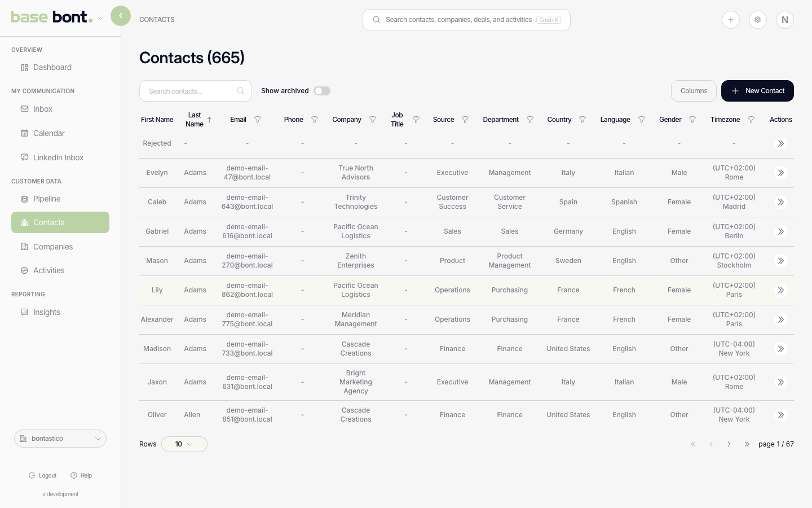Screen dimensions: 812x508
Task: Collapse the sidebar with the green arrow button
Action: 121,16
